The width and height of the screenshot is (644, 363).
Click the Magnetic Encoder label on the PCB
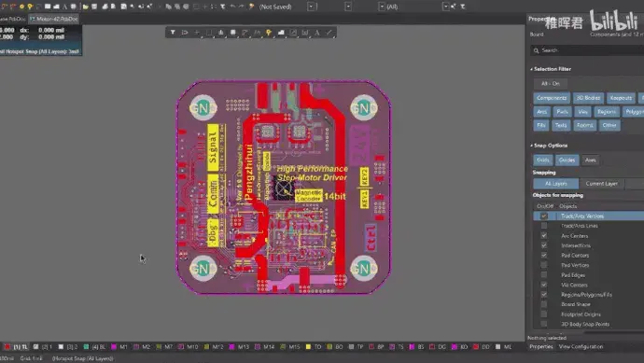[308, 195]
